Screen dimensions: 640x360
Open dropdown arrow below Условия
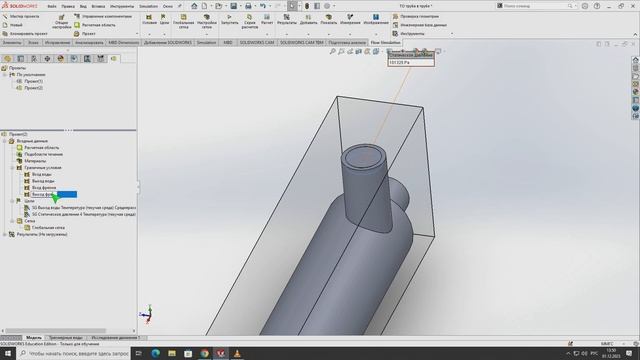click(x=149, y=34)
